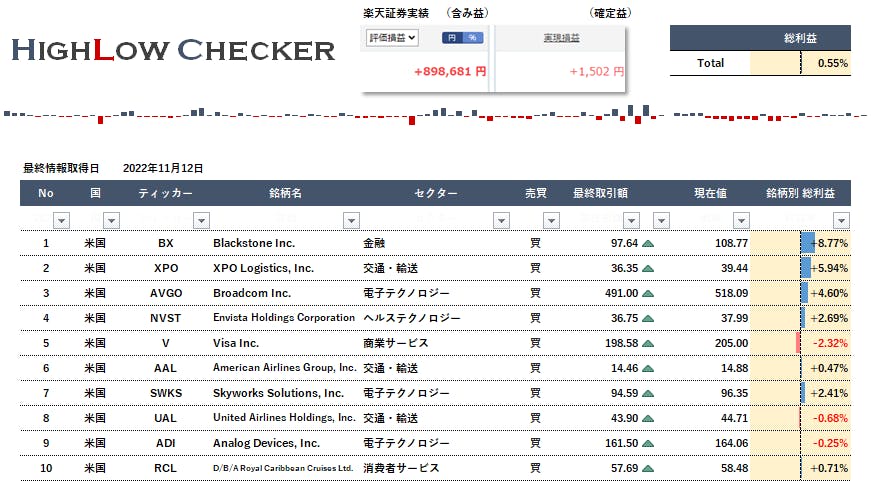Click the up triangle in XPO Logistics row

pyautogui.click(x=648, y=268)
